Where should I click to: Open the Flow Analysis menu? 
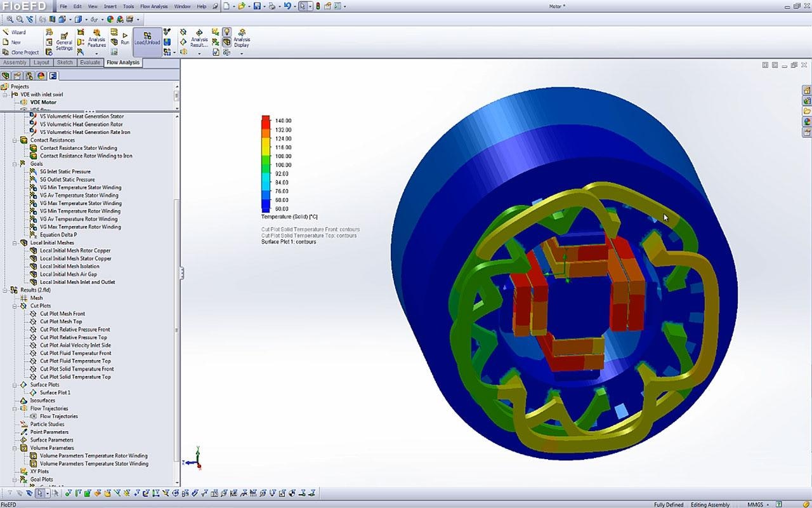click(154, 6)
